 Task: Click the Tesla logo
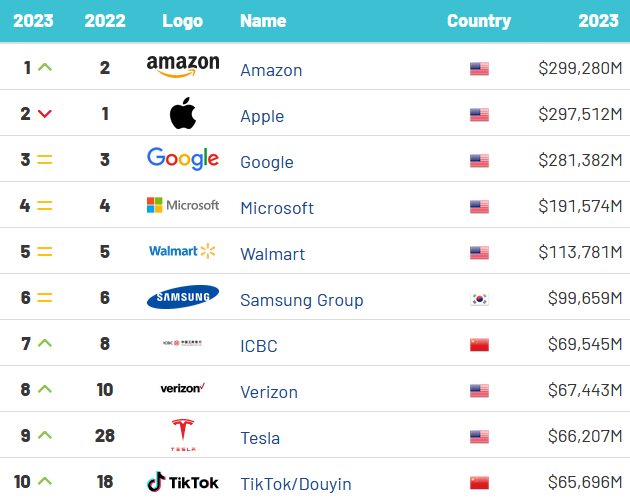point(183,437)
